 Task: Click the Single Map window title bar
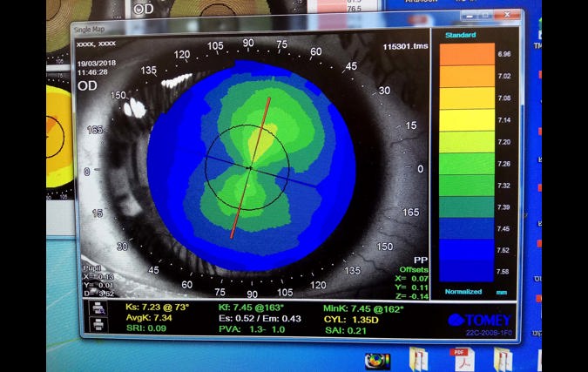coord(261,28)
